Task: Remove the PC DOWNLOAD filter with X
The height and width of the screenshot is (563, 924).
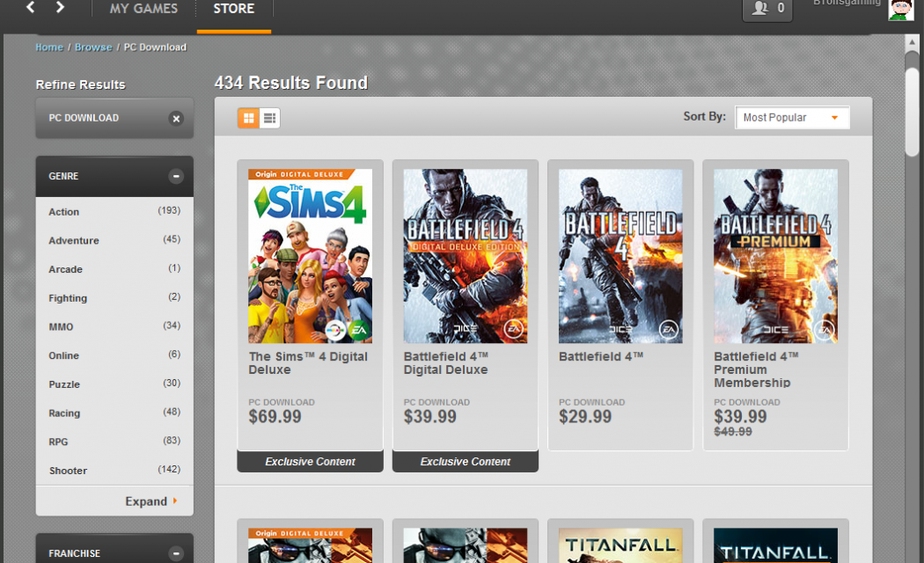Action: [176, 119]
